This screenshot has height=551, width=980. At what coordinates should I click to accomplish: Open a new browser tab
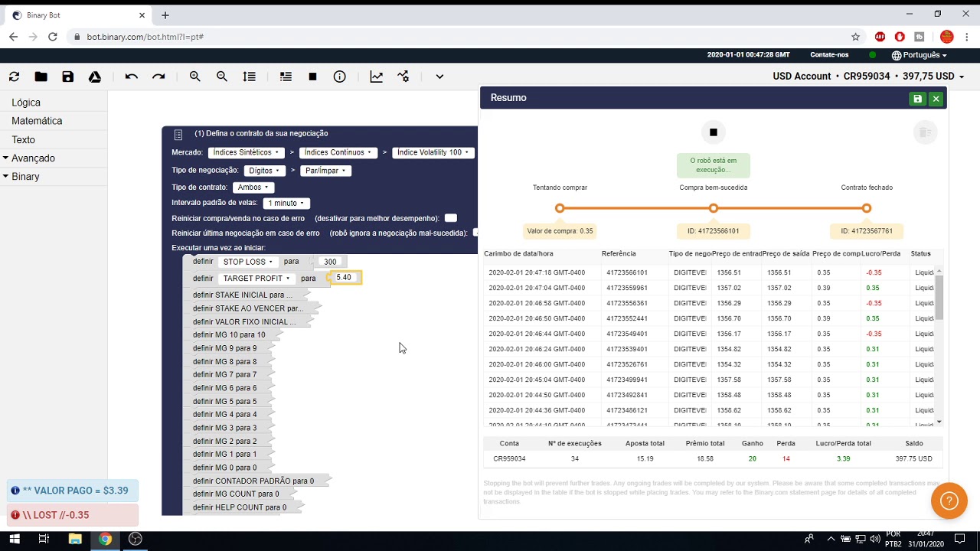pos(165,15)
